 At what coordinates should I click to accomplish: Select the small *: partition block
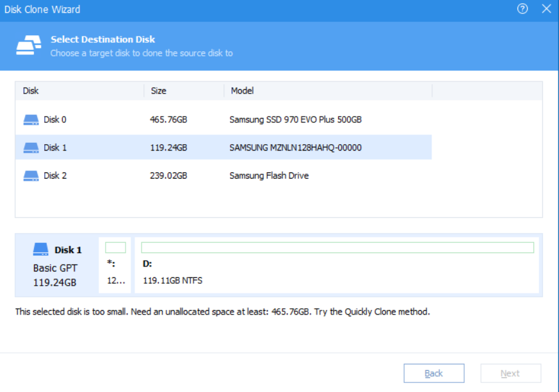(115, 265)
